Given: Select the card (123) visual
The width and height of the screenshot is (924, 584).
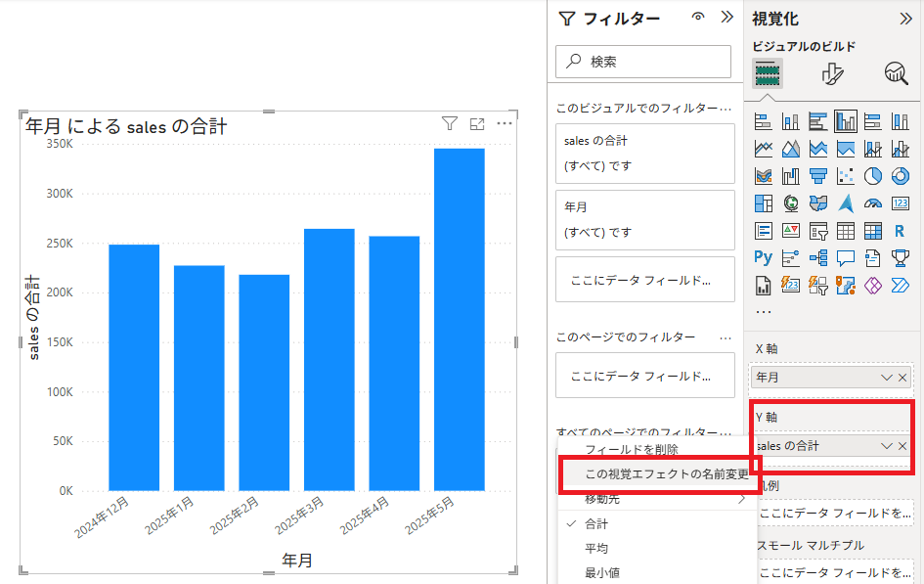Looking at the screenshot, I should (x=901, y=203).
